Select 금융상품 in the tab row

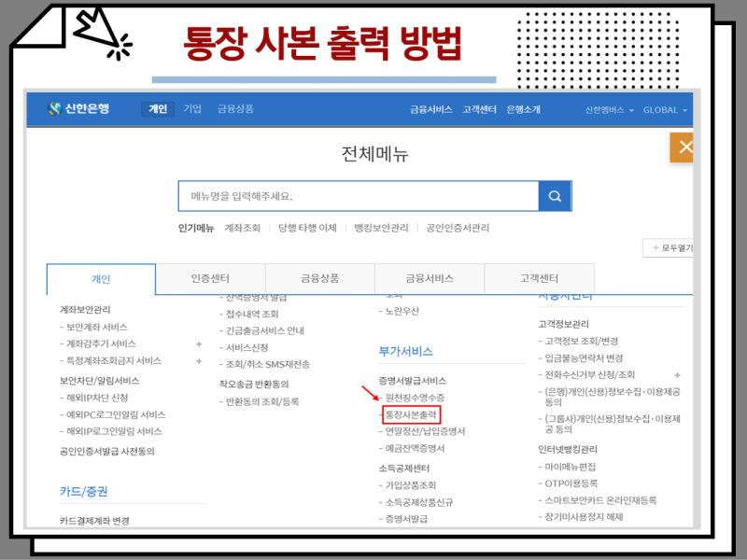click(x=320, y=279)
